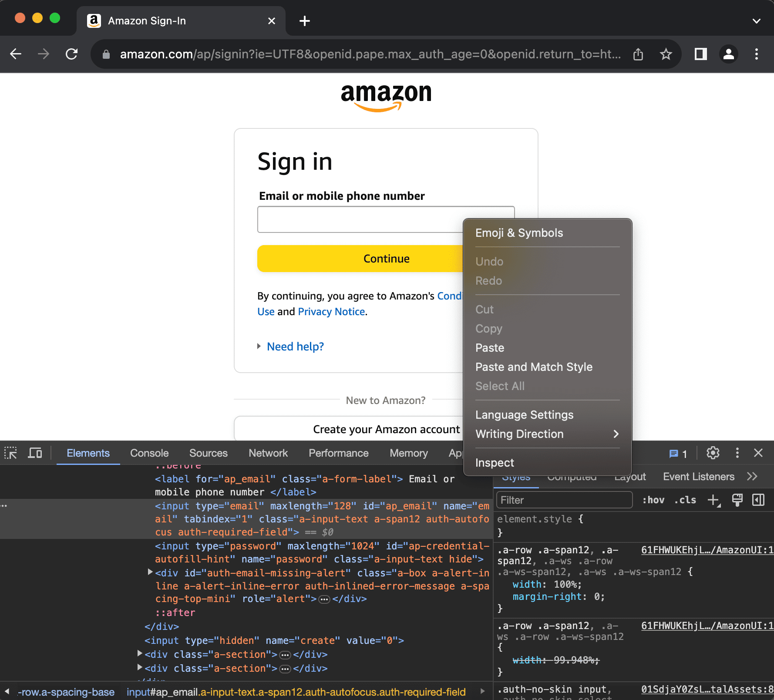
Task: Click the email or phone input field
Action: pos(386,219)
